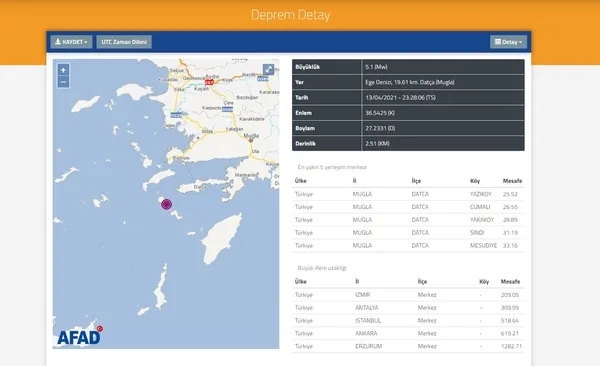Click the ISTANBUL row in distance table
Viewport: 600px width, 366px height.
pyautogui.click(x=408, y=320)
